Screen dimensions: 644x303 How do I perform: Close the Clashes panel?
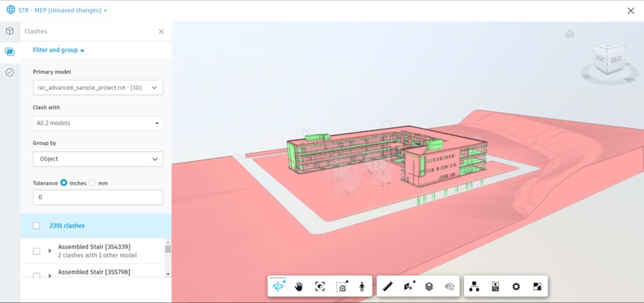coord(161,31)
